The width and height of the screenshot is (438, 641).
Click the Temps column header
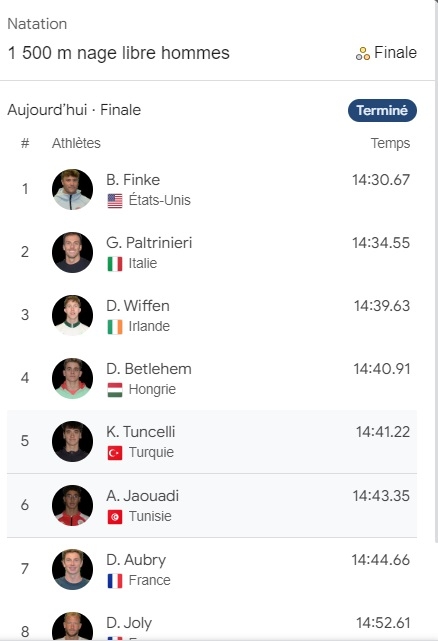click(x=390, y=143)
